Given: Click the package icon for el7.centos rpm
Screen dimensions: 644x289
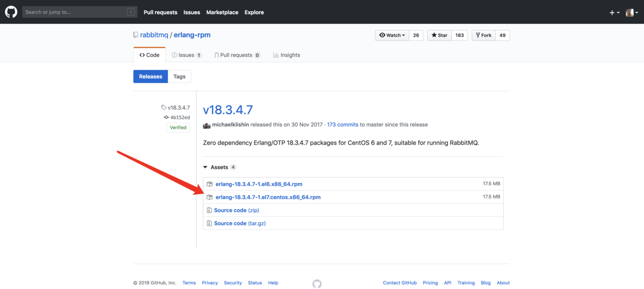Looking at the screenshot, I should coord(210,197).
